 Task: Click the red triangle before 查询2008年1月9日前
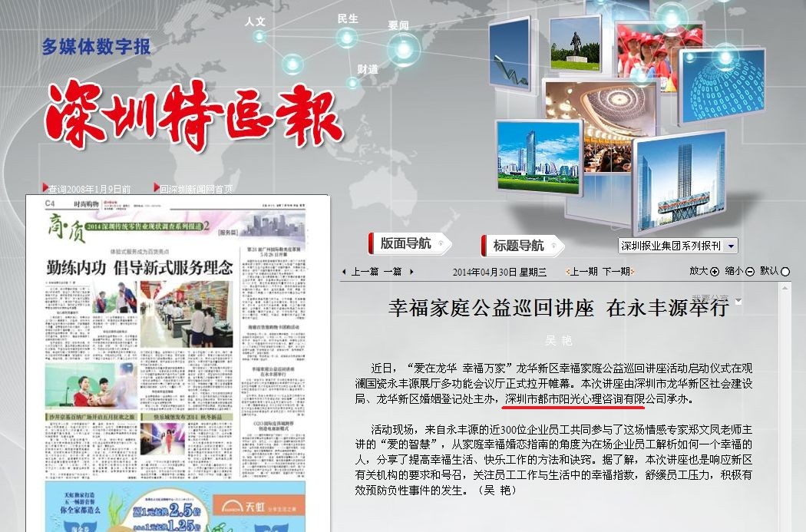point(45,188)
